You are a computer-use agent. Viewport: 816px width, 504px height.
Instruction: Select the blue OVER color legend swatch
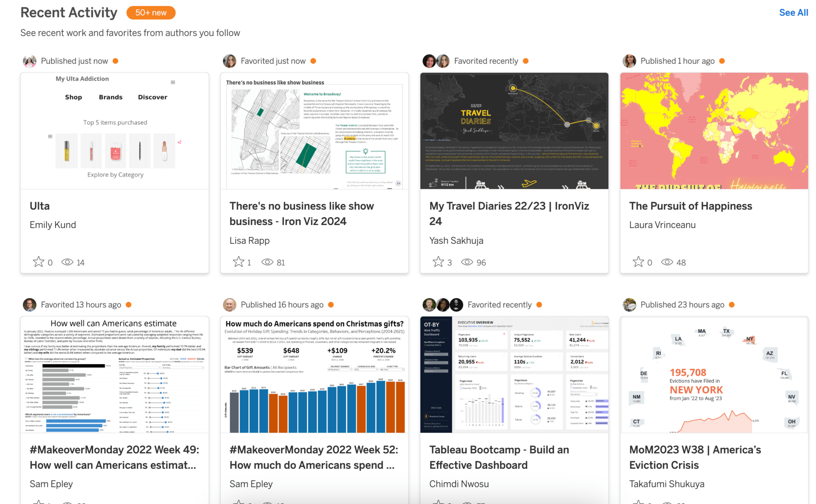(x=183, y=359)
